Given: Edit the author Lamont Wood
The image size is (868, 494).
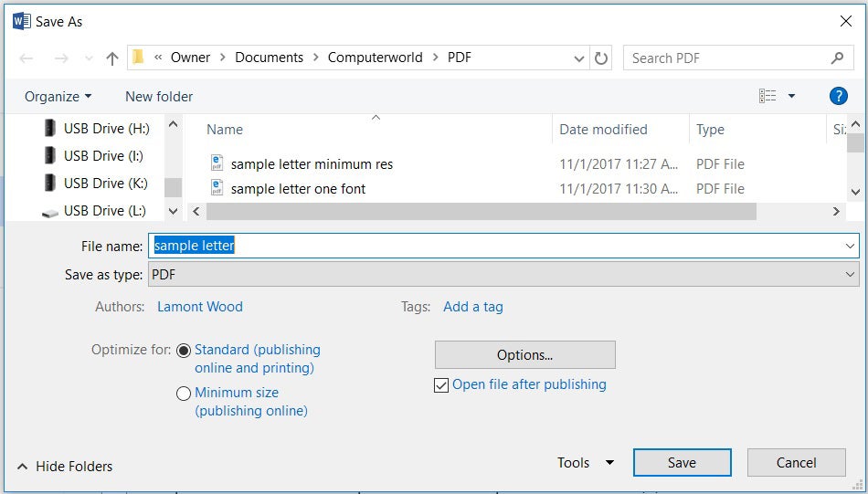Looking at the screenshot, I should [x=200, y=307].
